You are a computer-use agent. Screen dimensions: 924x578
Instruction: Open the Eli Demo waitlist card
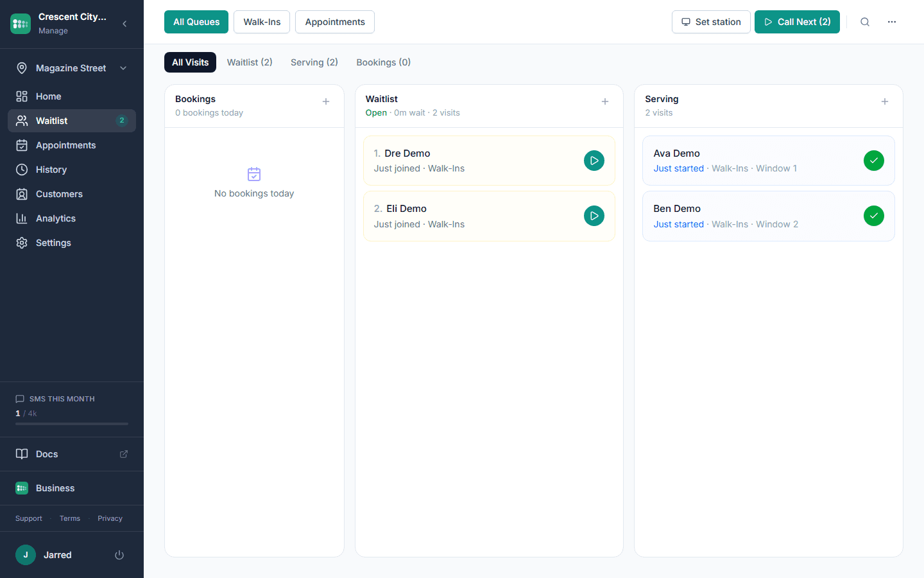pos(489,216)
